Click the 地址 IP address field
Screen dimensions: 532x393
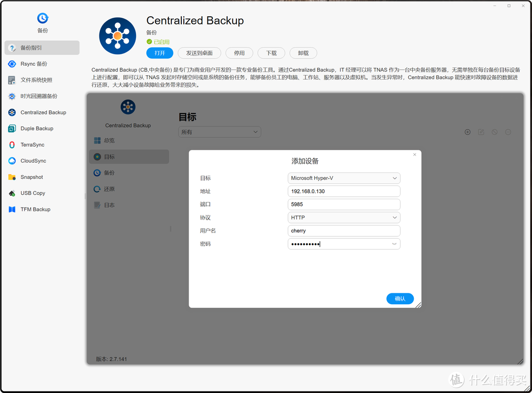(x=344, y=191)
